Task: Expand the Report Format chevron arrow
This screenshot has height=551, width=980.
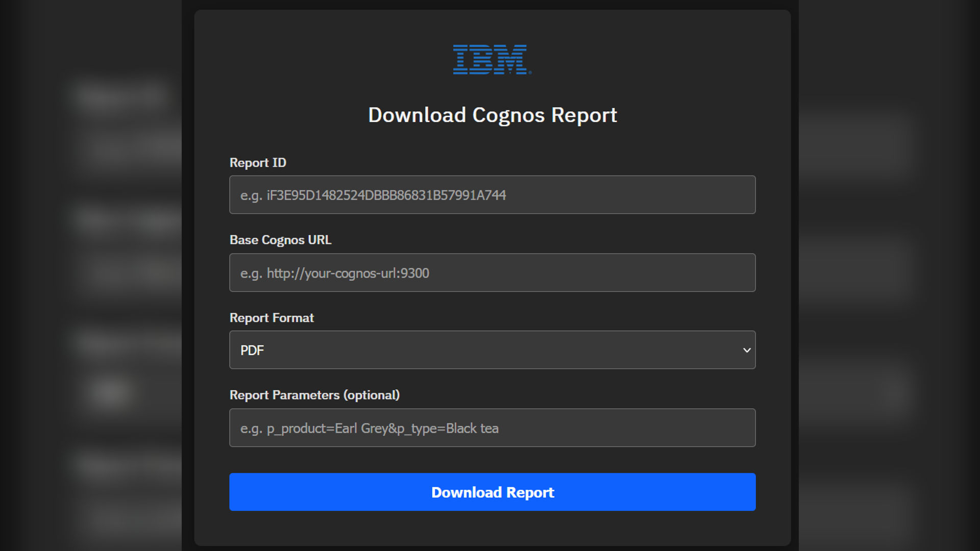Action: pos(746,350)
